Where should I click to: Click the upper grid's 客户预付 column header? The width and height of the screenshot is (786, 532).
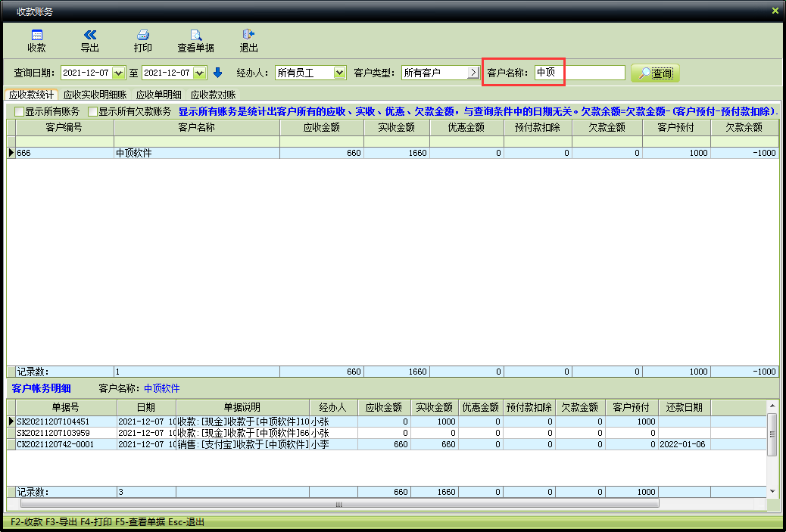[676, 128]
